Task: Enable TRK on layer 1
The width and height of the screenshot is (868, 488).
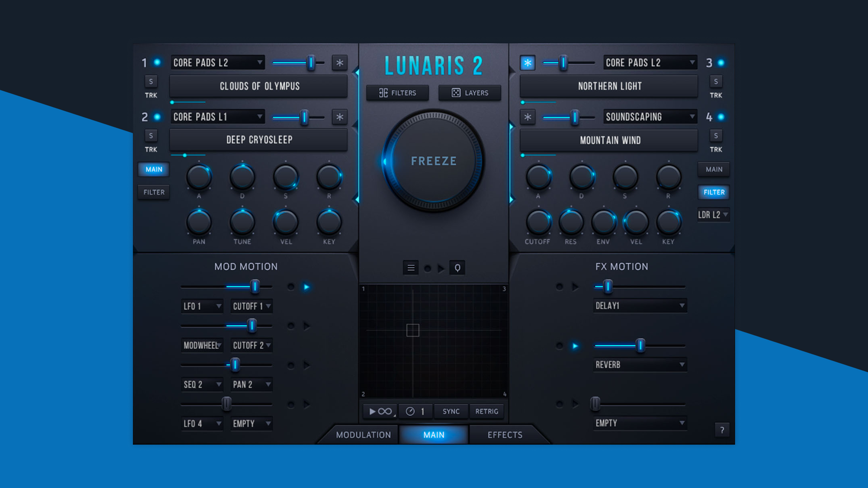Action: point(151,95)
